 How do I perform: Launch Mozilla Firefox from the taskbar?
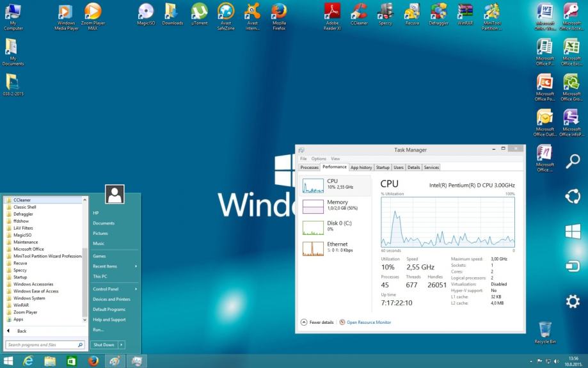93,361
